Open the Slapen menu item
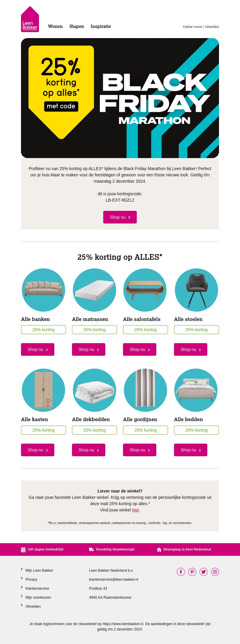 tap(76, 26)
